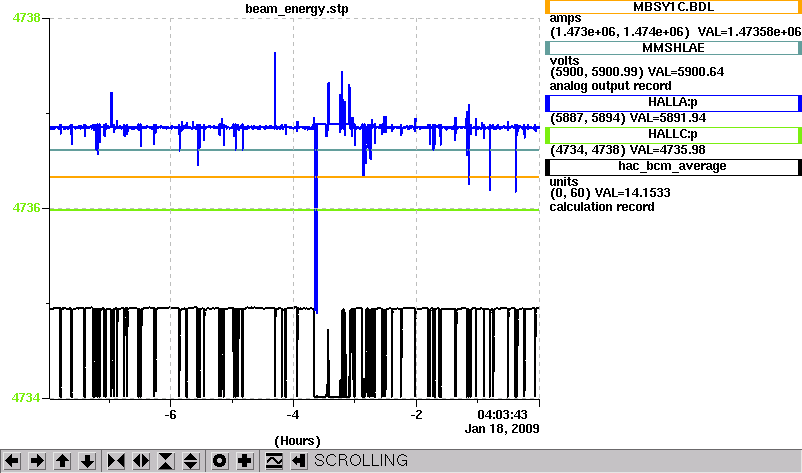Viewport: 802px width, 473px height.
Task: Click the -6 hours x-axis label
Action: (170, 415)
